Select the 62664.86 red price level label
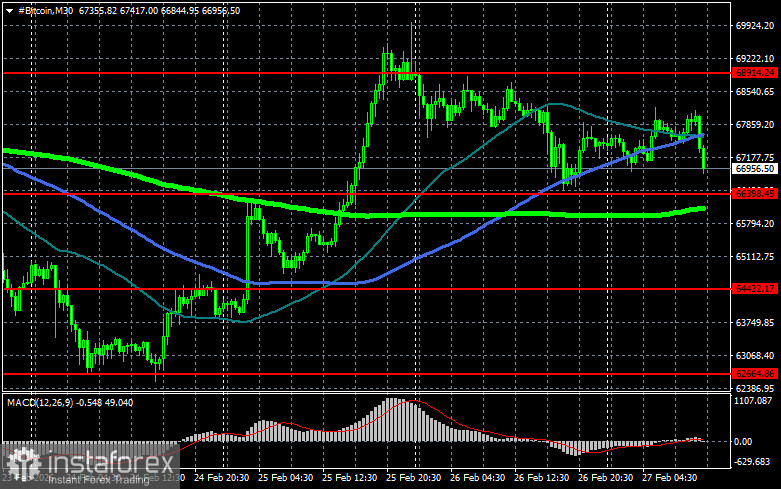 [x=755, y=373]
